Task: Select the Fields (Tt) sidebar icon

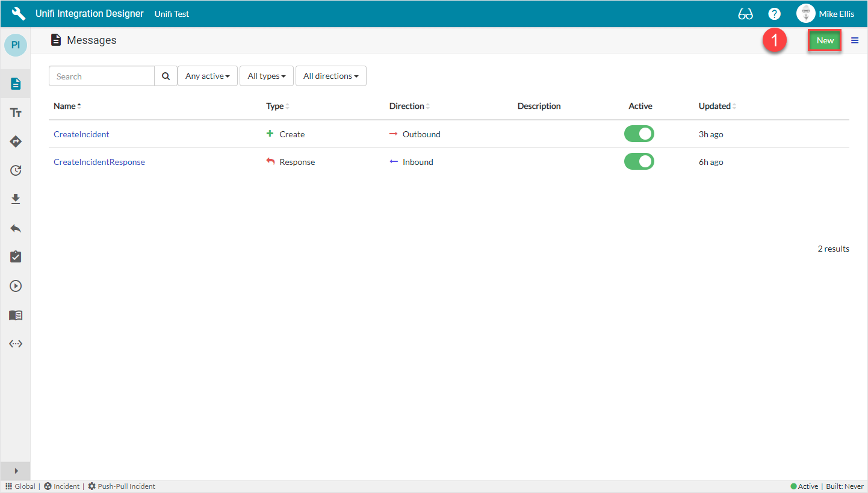Action: coord(15,112)
